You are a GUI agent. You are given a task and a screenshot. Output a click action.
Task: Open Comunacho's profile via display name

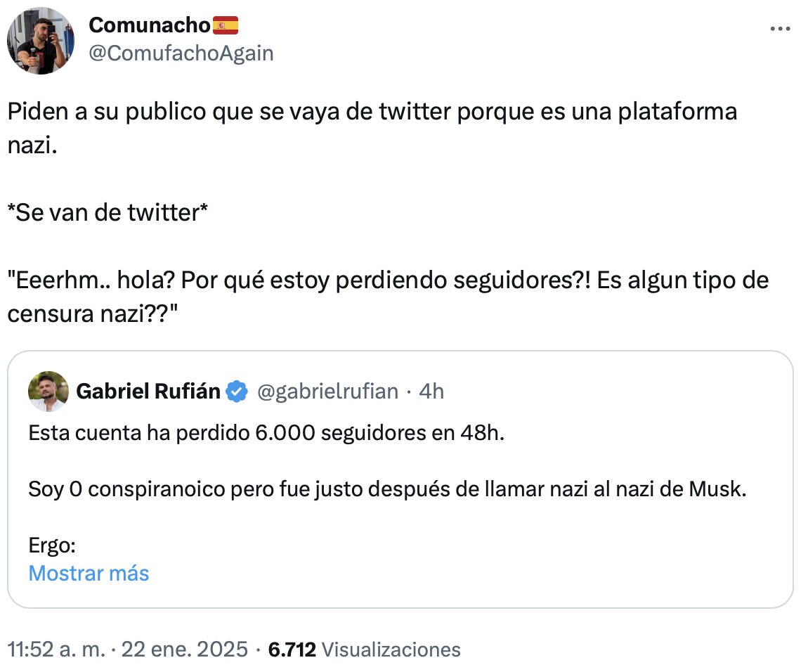[149, 26]
